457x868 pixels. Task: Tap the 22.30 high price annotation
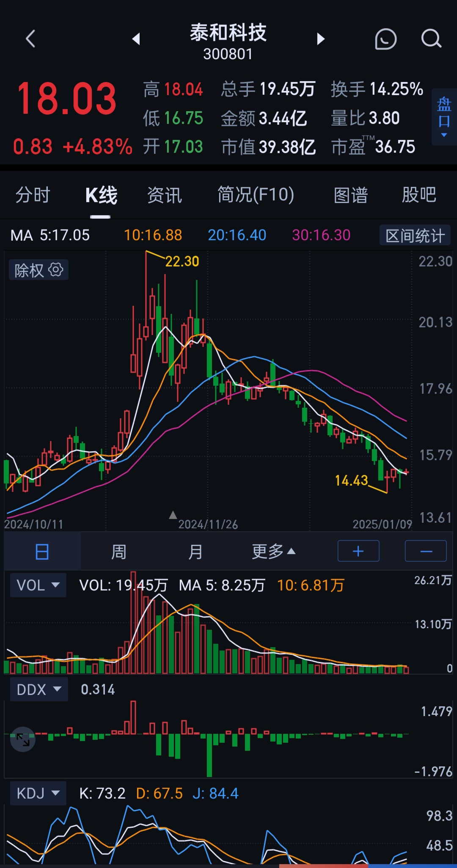pos(182,261)
